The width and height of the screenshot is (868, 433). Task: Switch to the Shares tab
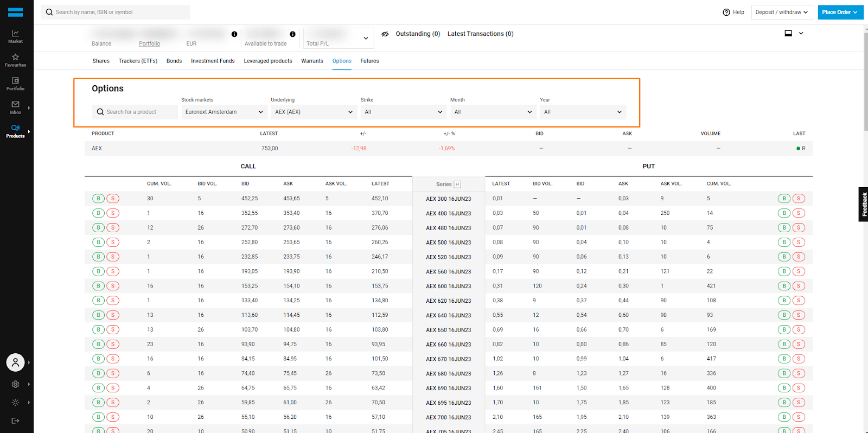(101, 61)
